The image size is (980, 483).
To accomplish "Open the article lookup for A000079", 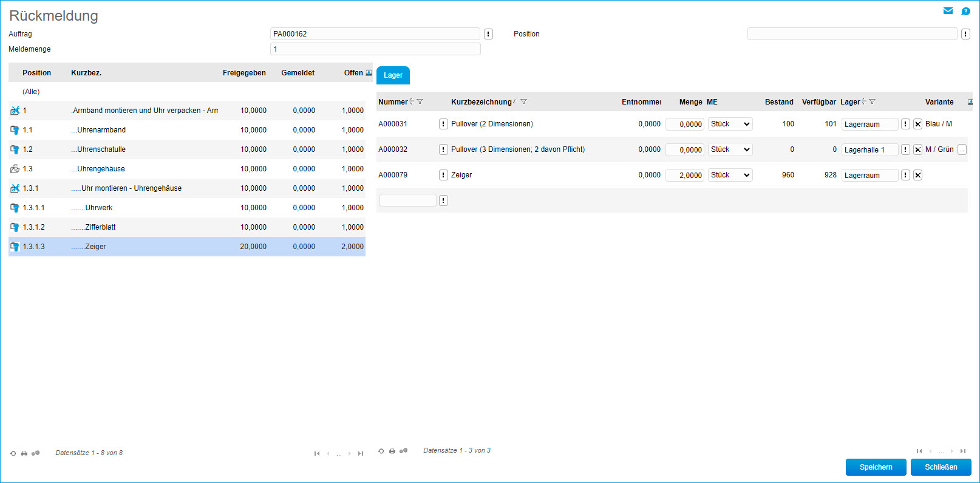I will [x=443, y=175].
